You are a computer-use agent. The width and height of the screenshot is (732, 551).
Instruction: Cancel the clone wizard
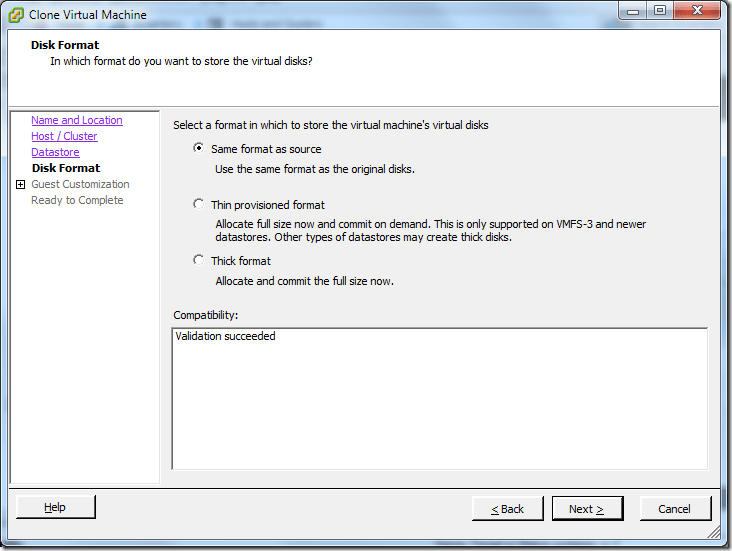tap(675, 509)
